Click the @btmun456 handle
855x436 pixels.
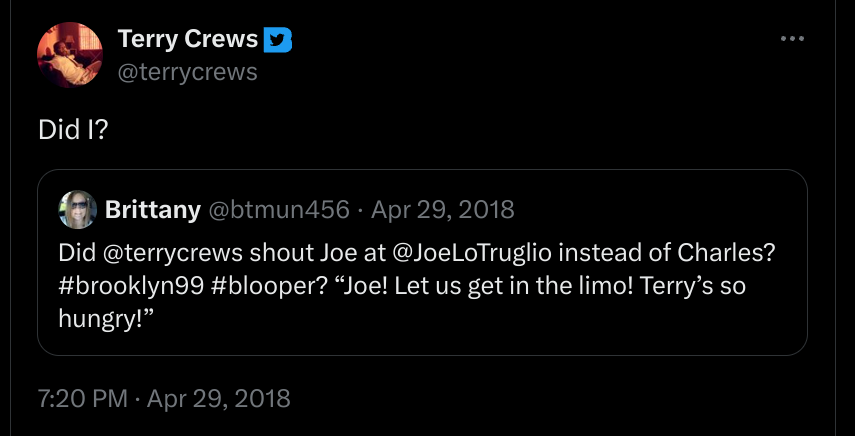point(278,209)
